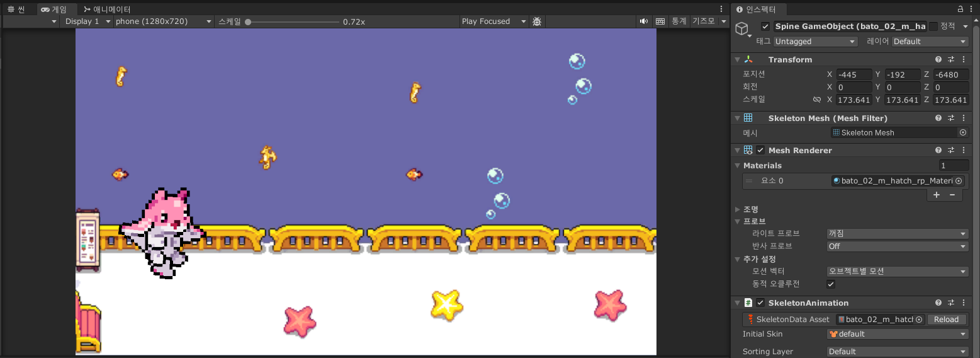Expand the 조명 (Lighting) section
980x358 pixels.
[738, 209]
